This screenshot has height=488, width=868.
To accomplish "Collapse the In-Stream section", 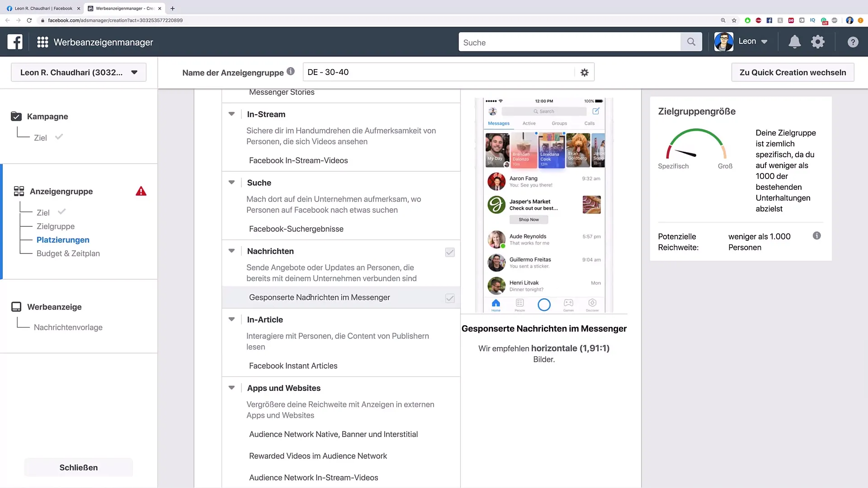I will point(231,114).
